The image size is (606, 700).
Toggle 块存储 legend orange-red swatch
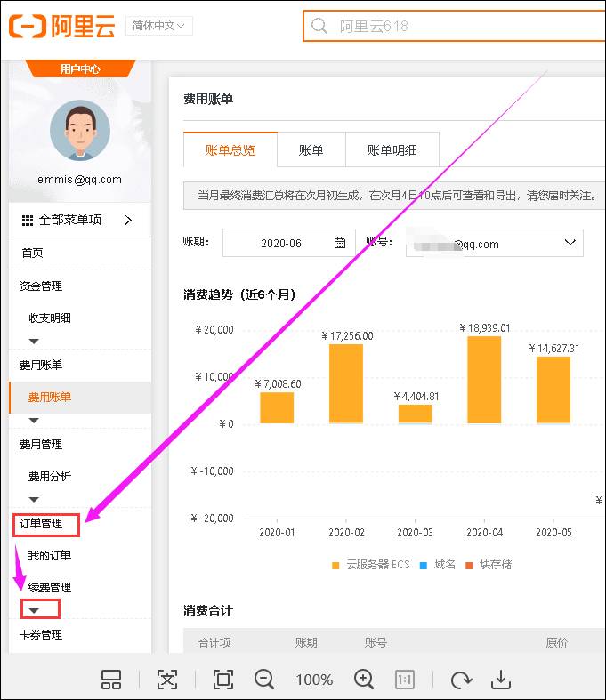click(469, 566)
